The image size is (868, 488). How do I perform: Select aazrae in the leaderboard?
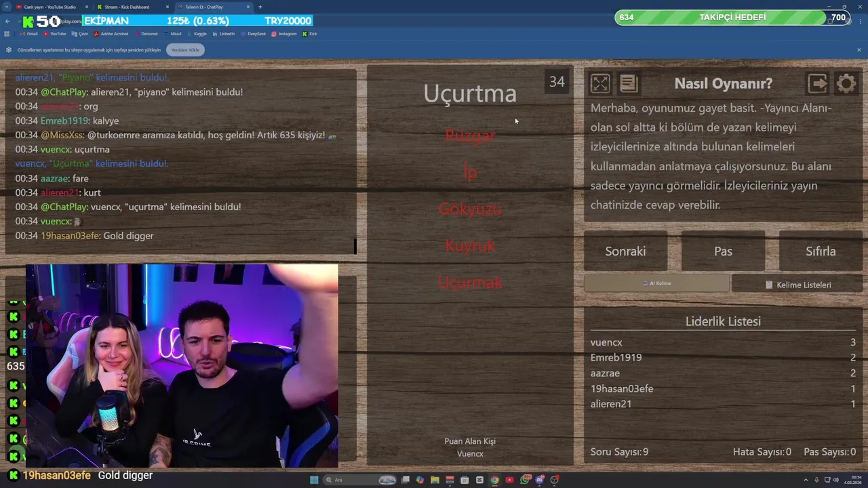click(723, 373)
